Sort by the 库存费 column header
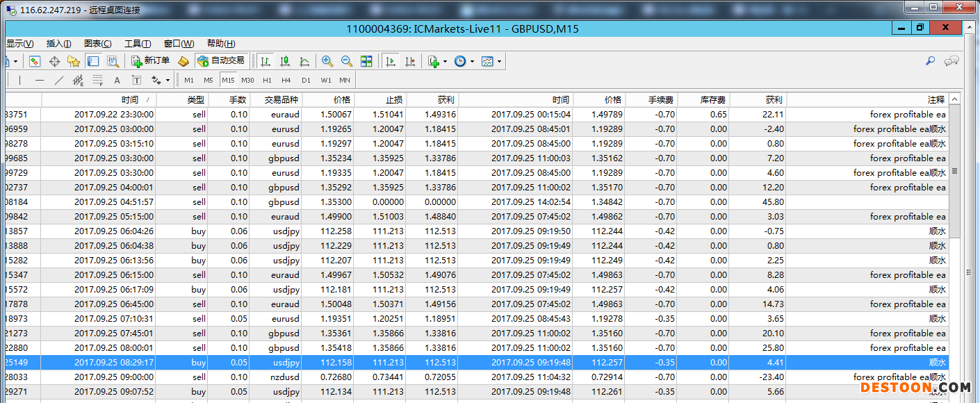980x403 pixels. (x=703, y=100)
